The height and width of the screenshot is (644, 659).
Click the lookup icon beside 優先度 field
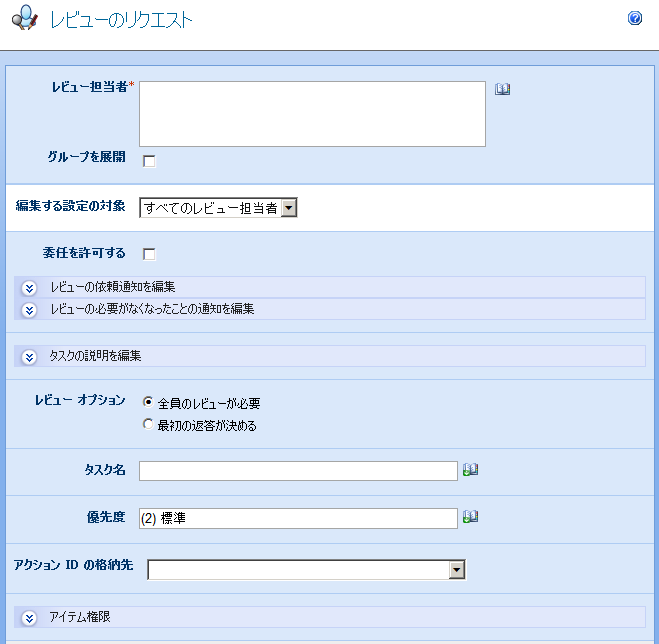tap(470, 516)
